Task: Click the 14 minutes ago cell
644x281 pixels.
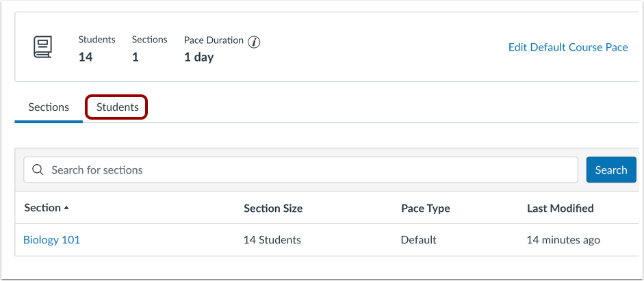Action: coord(563,240)
